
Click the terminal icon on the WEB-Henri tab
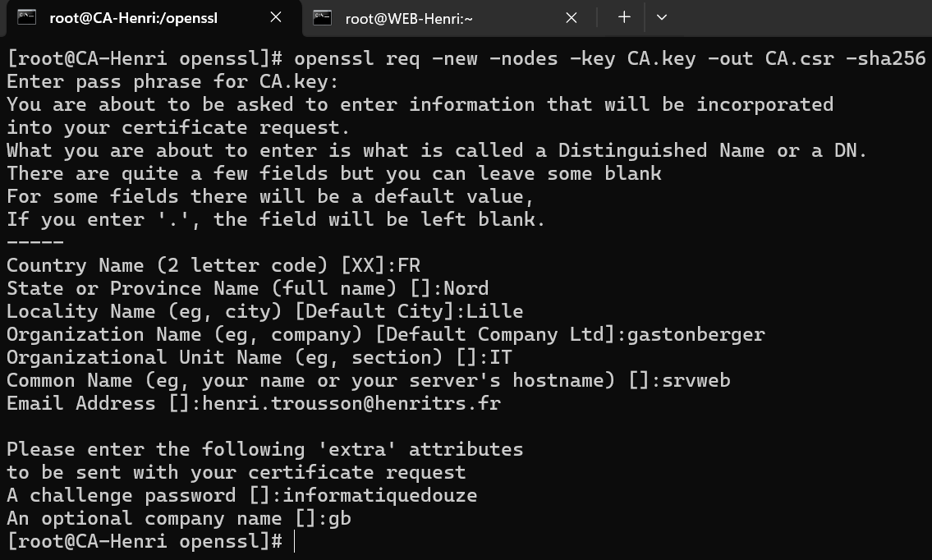pyautogui.click(x=322, y=18)
